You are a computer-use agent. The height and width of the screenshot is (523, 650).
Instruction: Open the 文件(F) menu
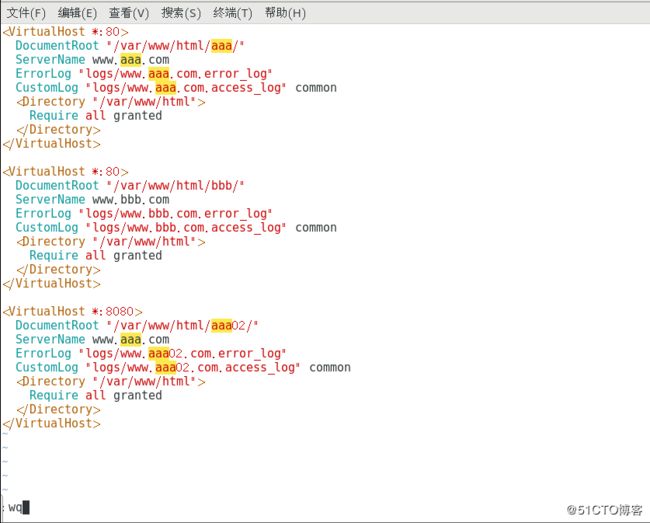26,13
